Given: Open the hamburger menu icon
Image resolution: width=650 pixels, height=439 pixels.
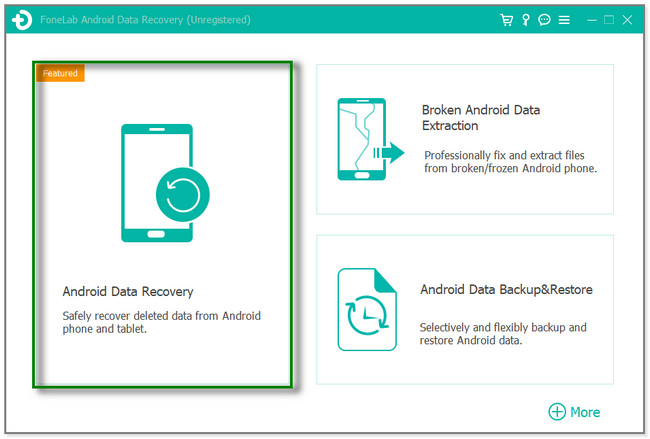Looking at the screenshot, I should tap(564, 20).
